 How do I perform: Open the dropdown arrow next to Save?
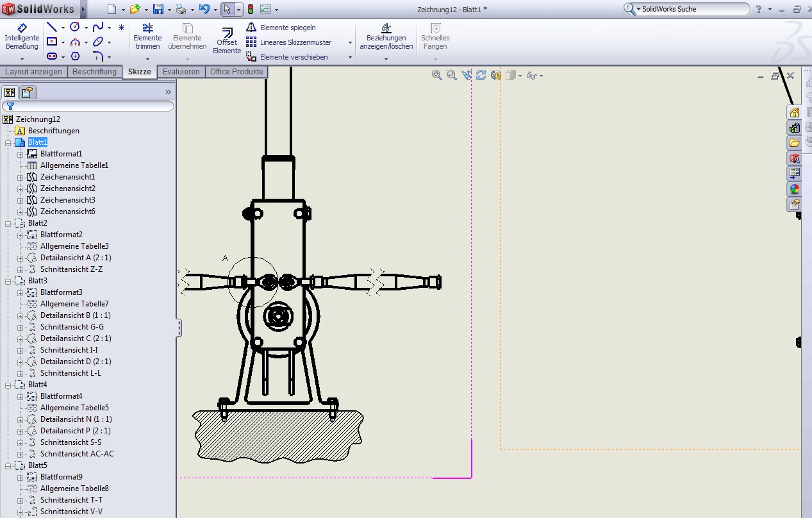(x=170, y=10)
